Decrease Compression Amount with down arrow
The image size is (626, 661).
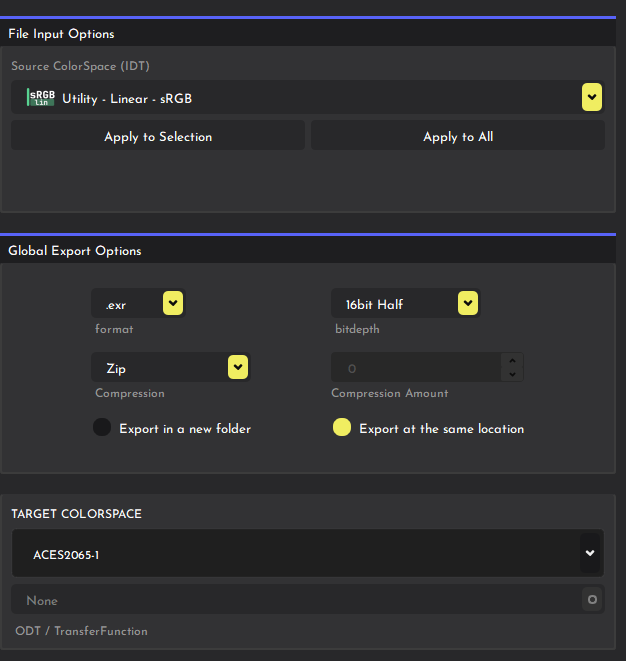513,374
